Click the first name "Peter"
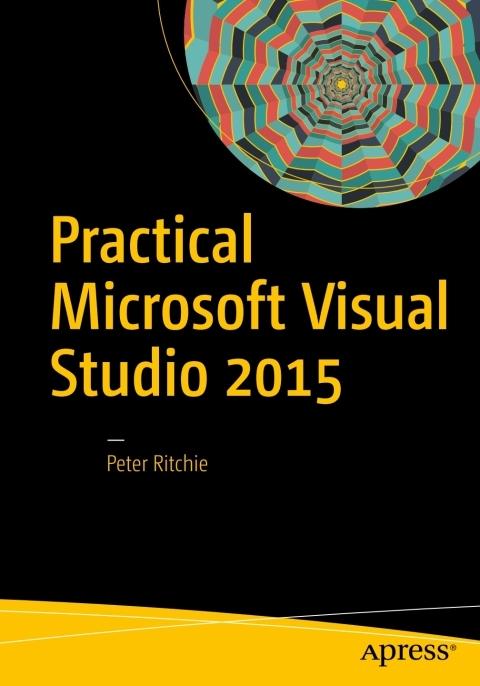This screenshot has width=480, height=686. 128,464
